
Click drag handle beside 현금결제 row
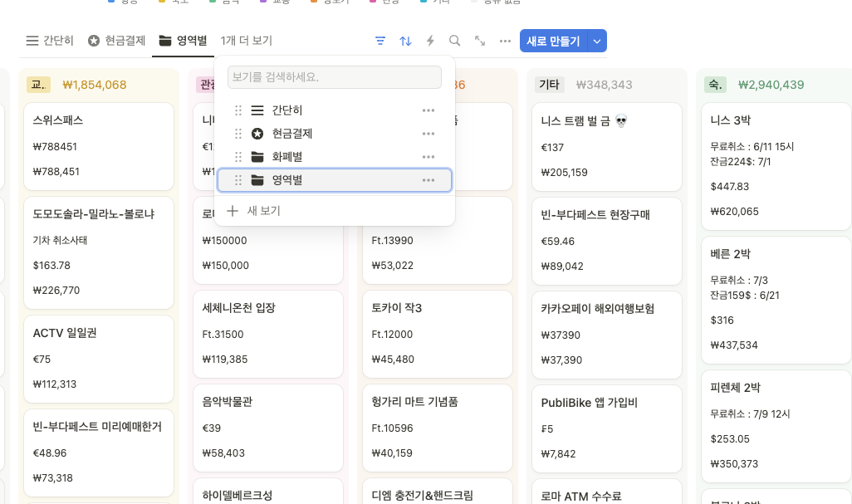click(x=238, y=134)
